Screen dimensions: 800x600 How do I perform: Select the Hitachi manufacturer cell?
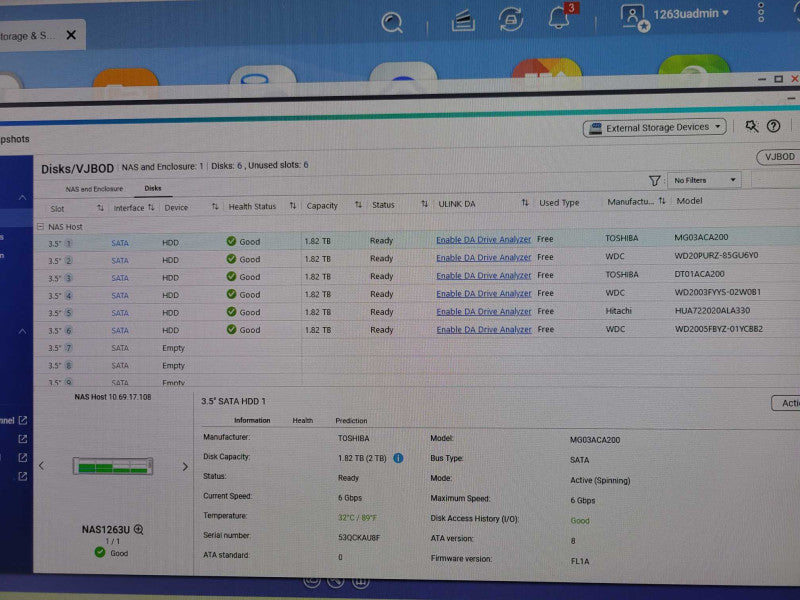coord(618,311)
